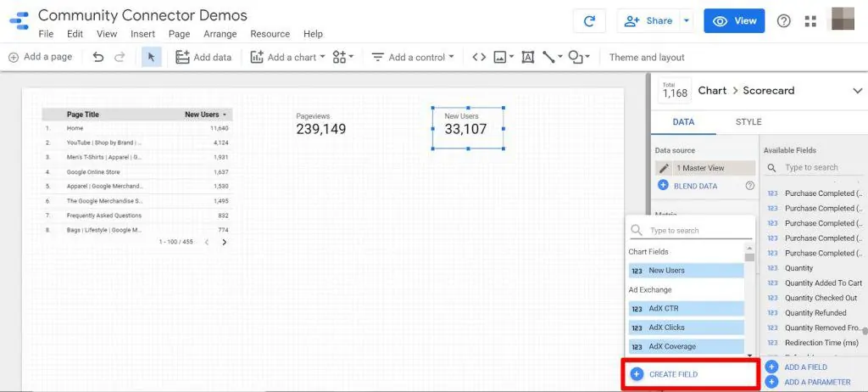This screenshot has width=868, height=392.
Task: Click the Blend Data help icon
Action: 750,186
